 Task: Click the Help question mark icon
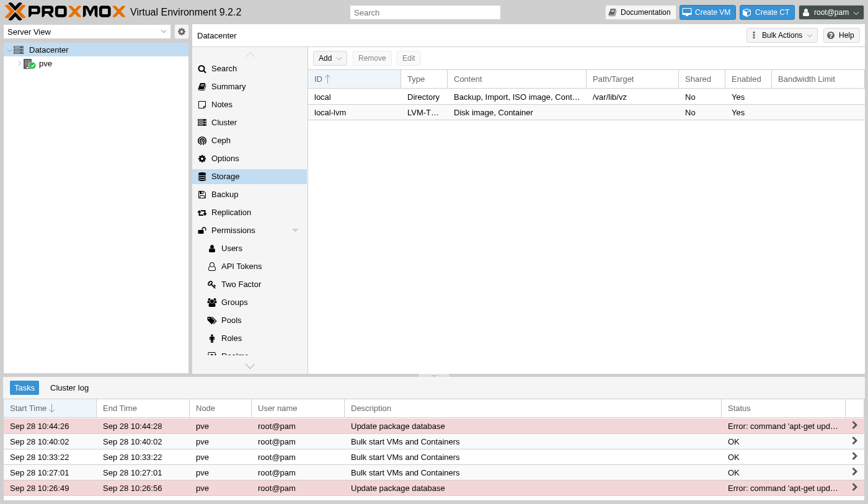831,35
